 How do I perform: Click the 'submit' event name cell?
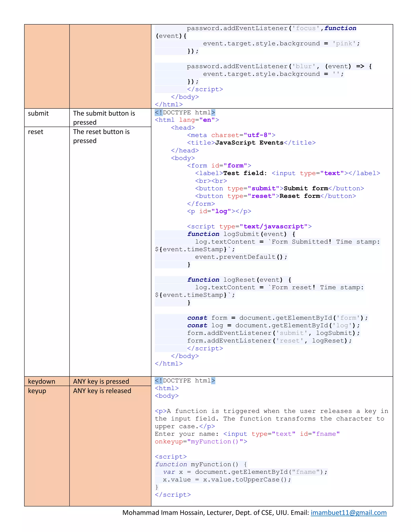38,113
